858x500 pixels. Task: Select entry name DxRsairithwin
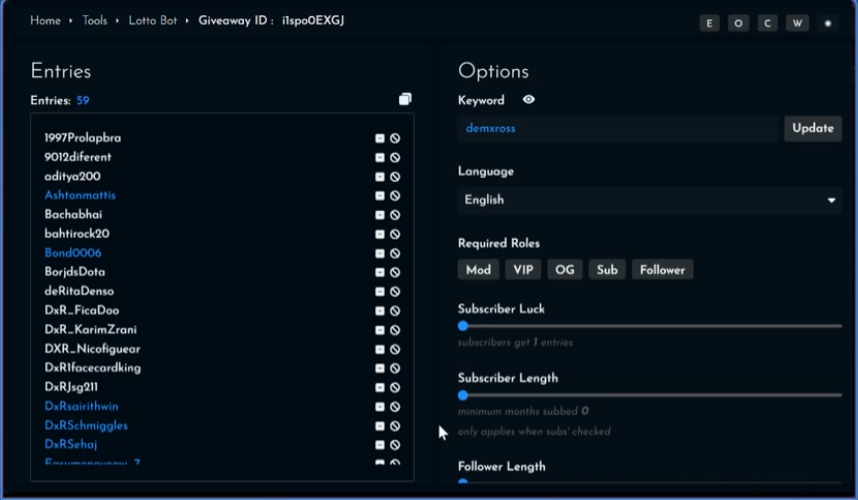tap(81, 406)
